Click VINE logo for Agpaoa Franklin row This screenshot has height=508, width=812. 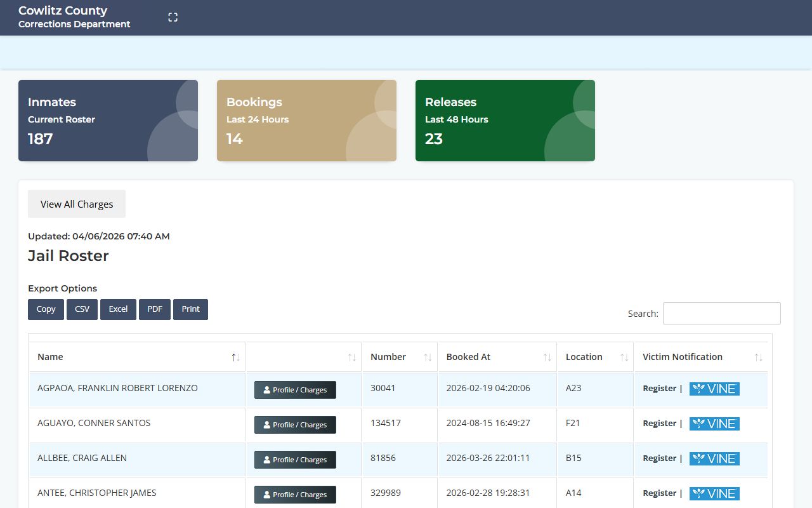point(714,389)
